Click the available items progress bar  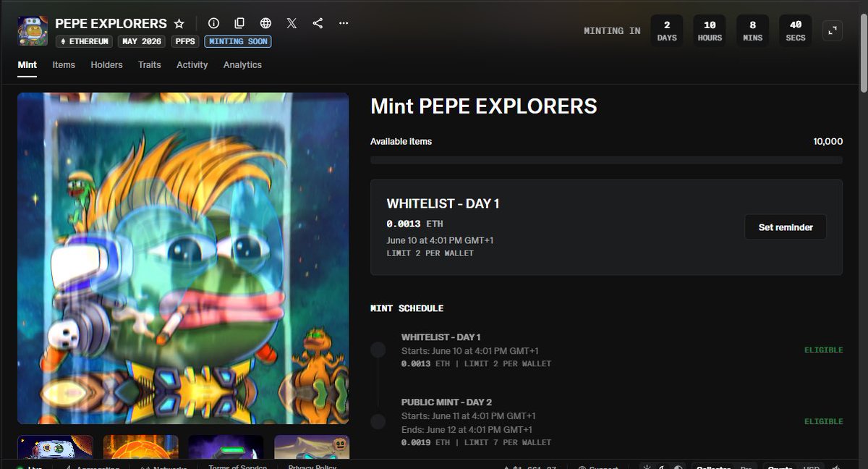tap(606, 160)
